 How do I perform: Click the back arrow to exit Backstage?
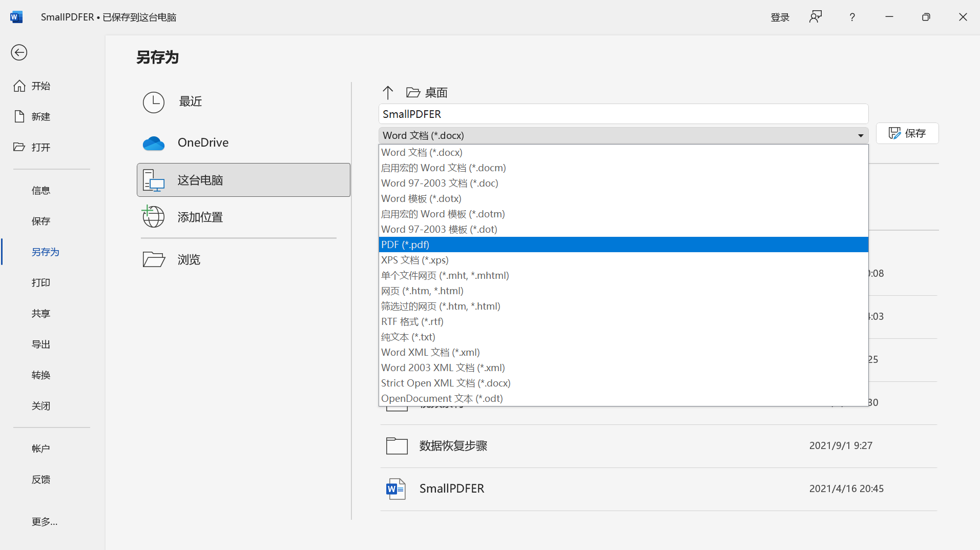(19, 53)
